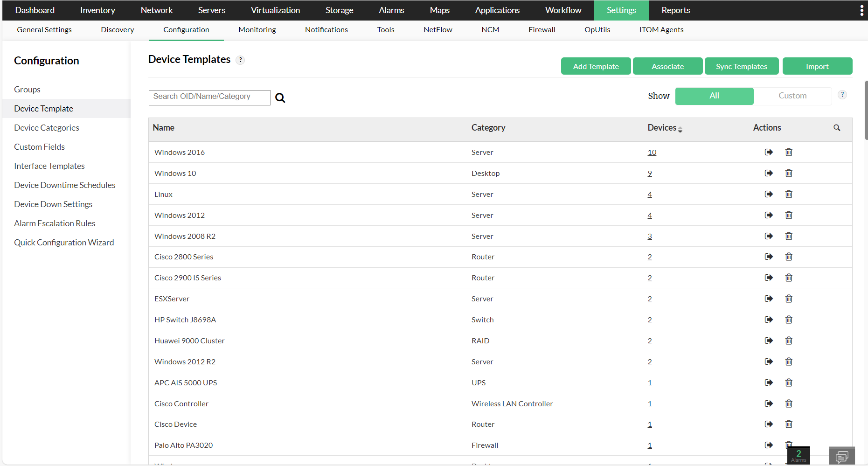The width and height of the screenshot is (868, 466).
Task: Show only Custom templates
Action: coord(792,96)
